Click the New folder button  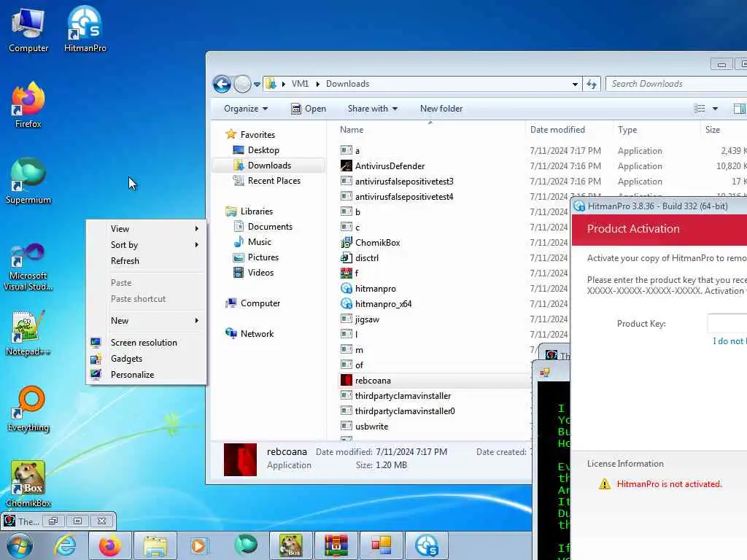tap(441, 109)
